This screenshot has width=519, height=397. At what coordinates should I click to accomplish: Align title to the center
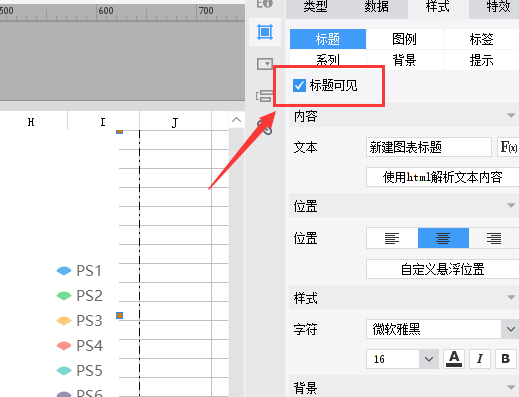pos(443,238)
